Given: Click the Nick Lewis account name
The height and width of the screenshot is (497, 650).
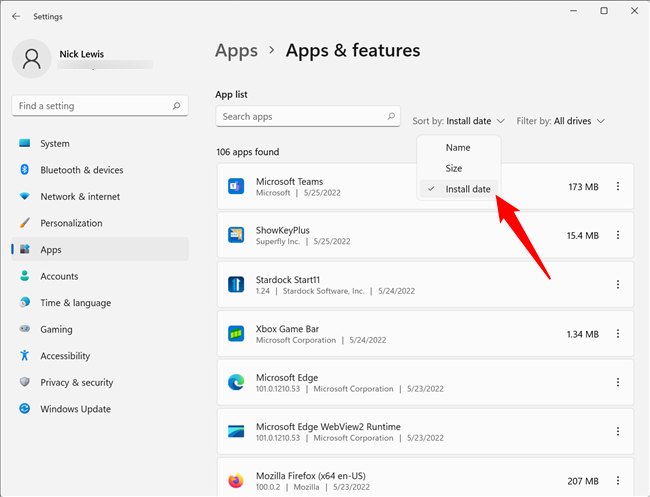Looking at the screenshot, I should [x=82, y=54].
